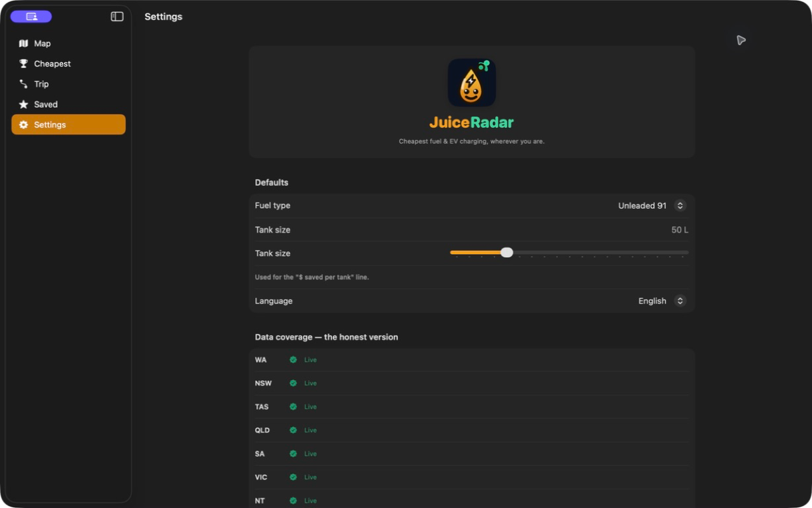Go to the Cheapest section
This screenshot has height=508, width=812.
coord(69,64)
